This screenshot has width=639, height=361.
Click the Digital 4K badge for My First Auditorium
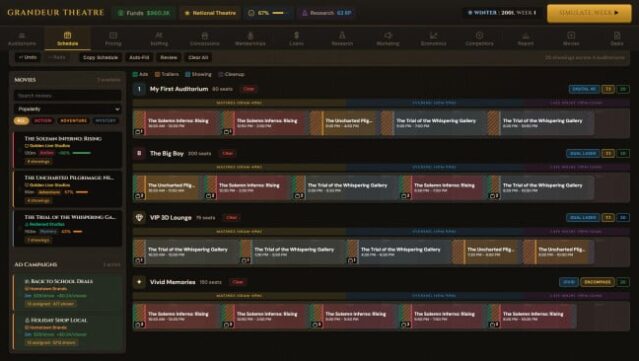pos(584,89)
